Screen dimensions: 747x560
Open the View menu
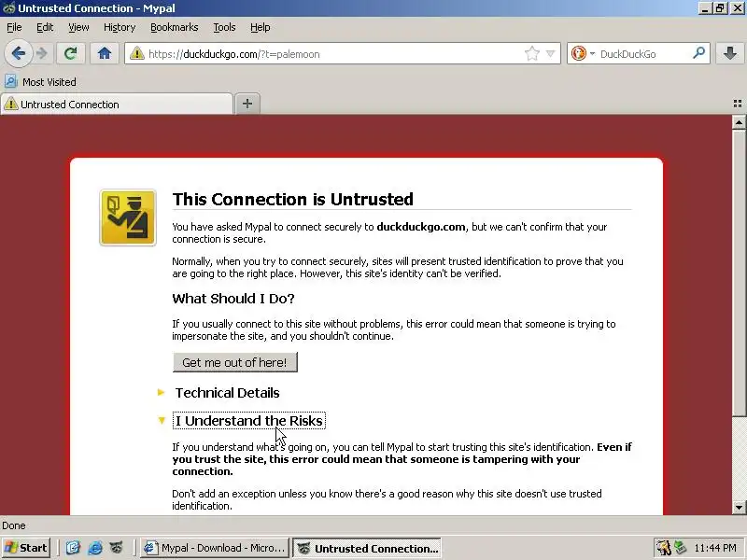coord(78,28)
